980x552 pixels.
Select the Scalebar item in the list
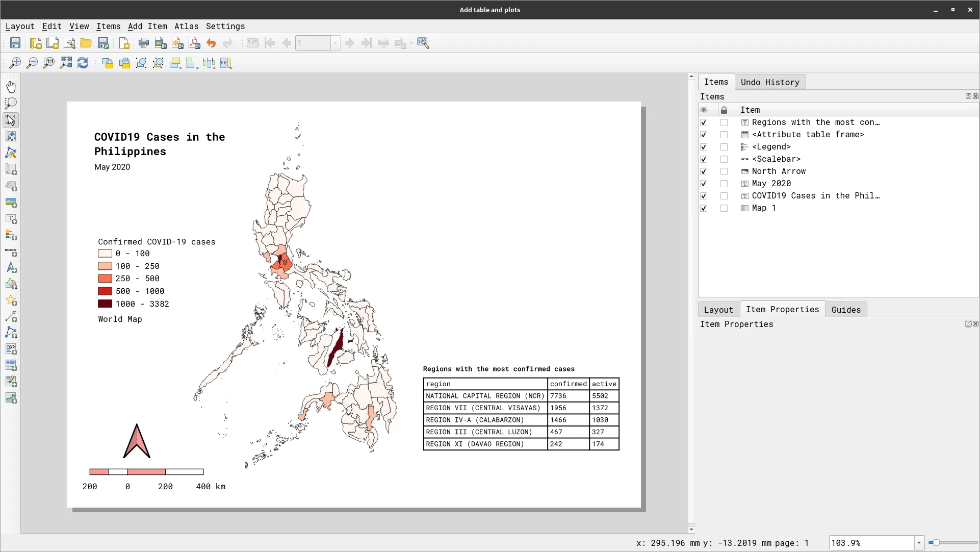coord(776,159)
